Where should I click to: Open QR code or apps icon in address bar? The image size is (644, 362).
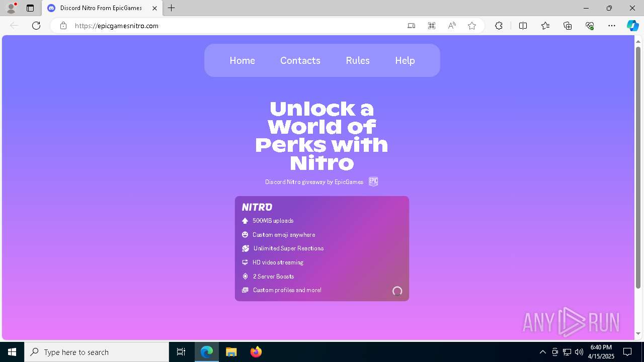click(432, 26)
